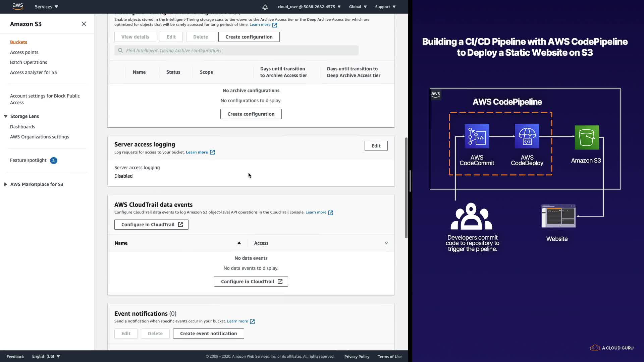This screenshot has height=362, width=644.
Task: Click the AWS CodeCommit icon in diagram
Action: (x=477, y=136)
